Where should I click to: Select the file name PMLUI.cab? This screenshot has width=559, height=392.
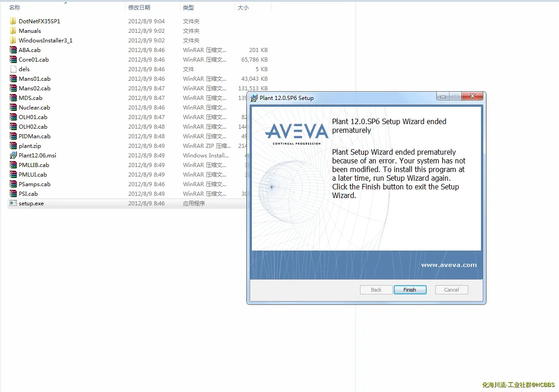coord(33,174)
